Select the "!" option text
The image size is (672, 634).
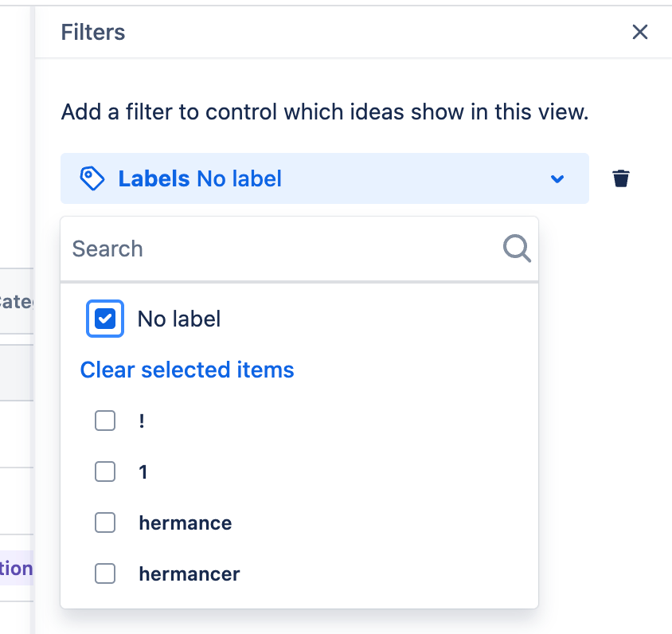pyautogui.click(x=142, y=421)
